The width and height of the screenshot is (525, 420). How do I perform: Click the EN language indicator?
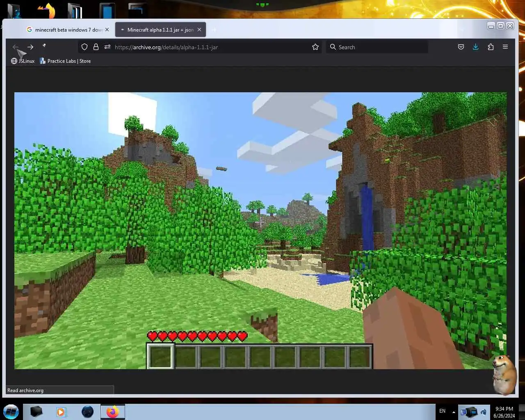click(442, 411)
